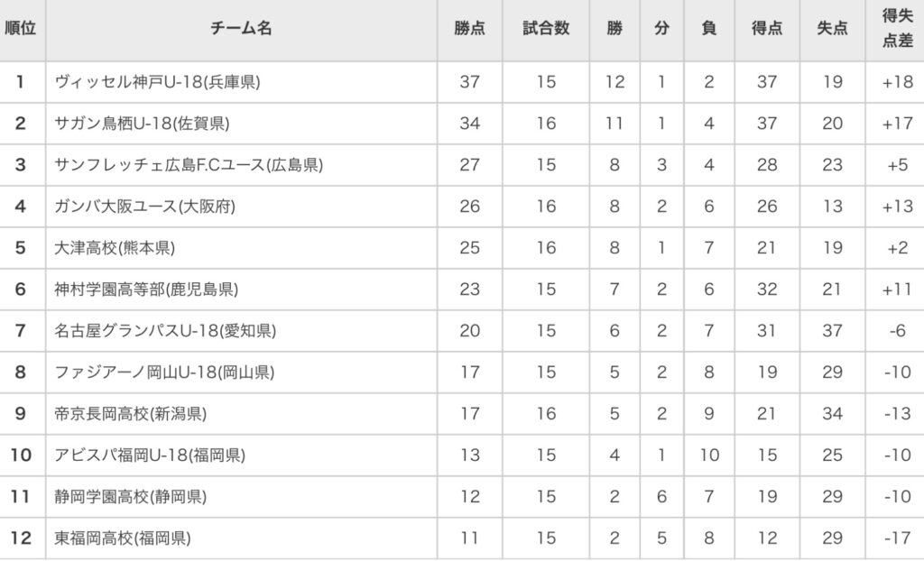Select team ヴィッセル神戸U-18(兵庫県)
924x561 pixels.
tap(158, 82)
